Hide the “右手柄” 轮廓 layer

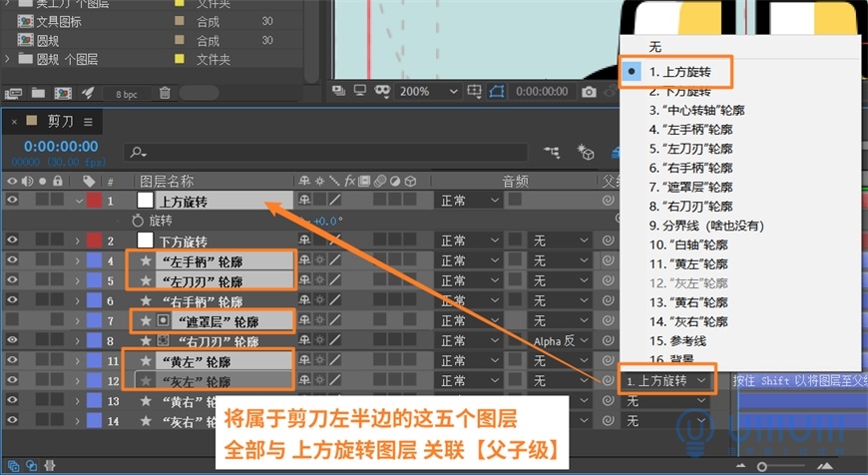12,299
